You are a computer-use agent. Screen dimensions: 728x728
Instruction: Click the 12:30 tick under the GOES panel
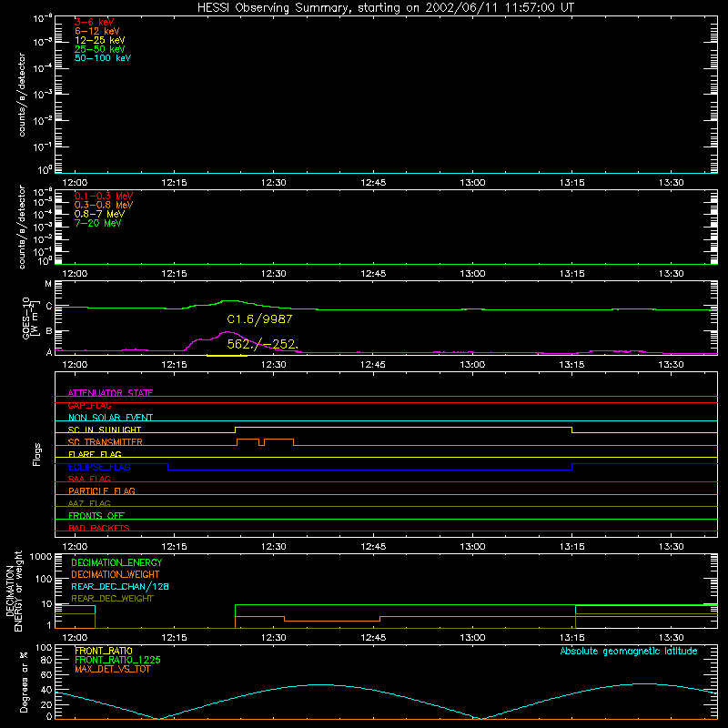[274, 364]
